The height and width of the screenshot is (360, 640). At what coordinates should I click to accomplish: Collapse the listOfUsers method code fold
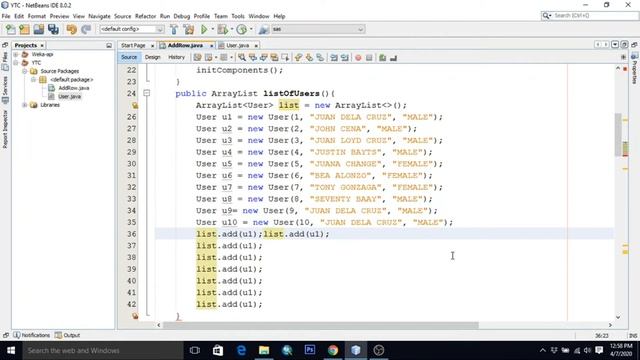point(147,93)
